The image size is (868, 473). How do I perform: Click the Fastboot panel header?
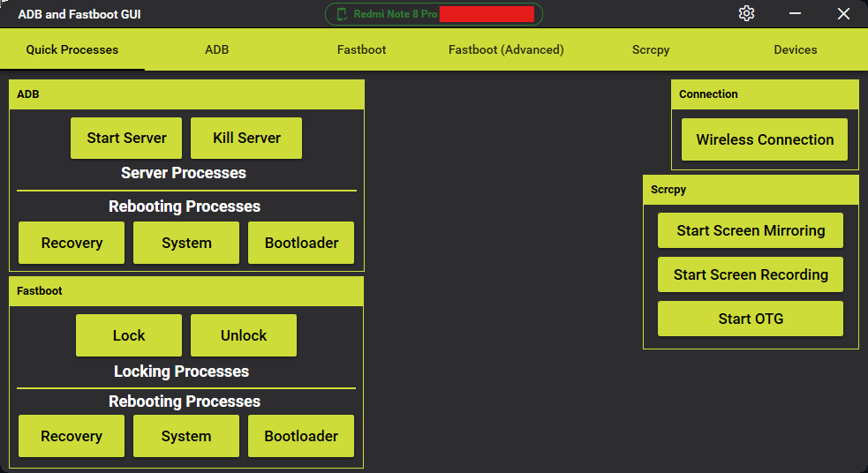click(x=186, y=291)
